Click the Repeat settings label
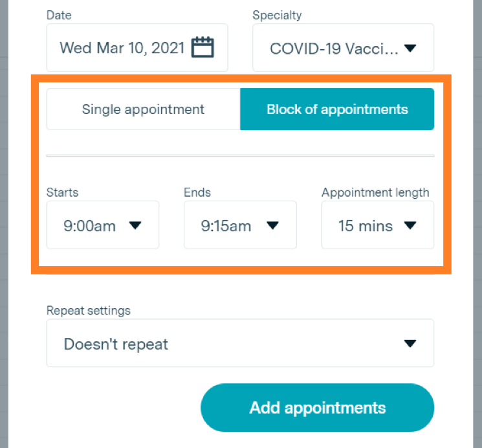 [x=88, y=311]
